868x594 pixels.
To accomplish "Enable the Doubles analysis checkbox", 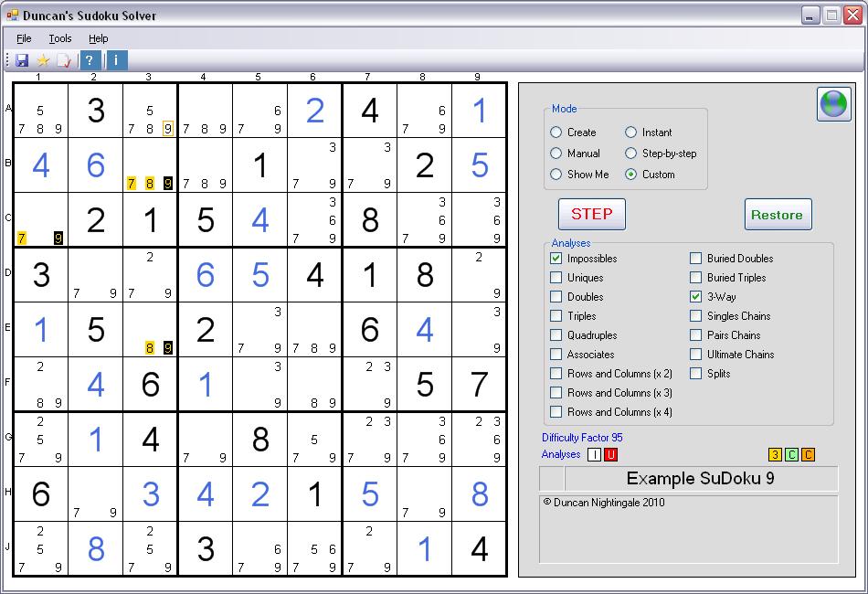I will (556, 297).
